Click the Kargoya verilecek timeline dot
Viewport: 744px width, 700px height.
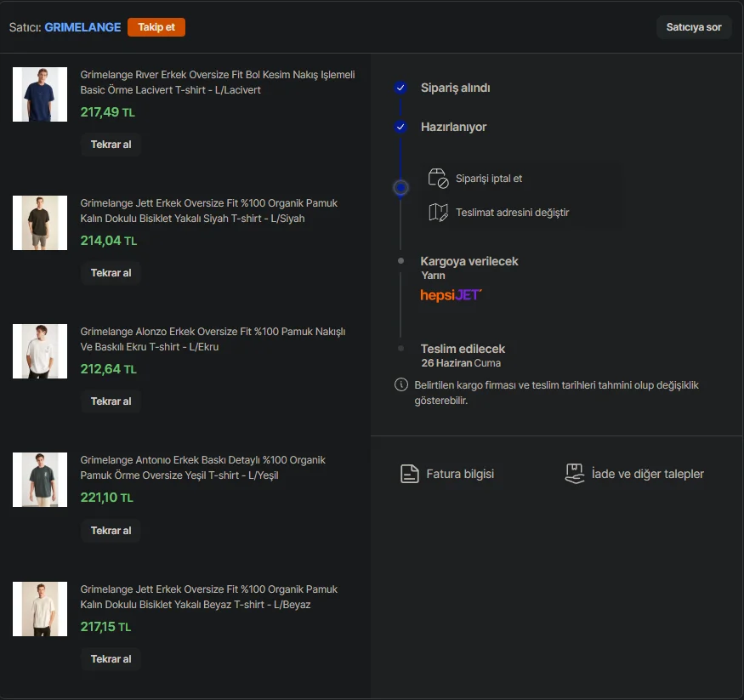(401, 260)
